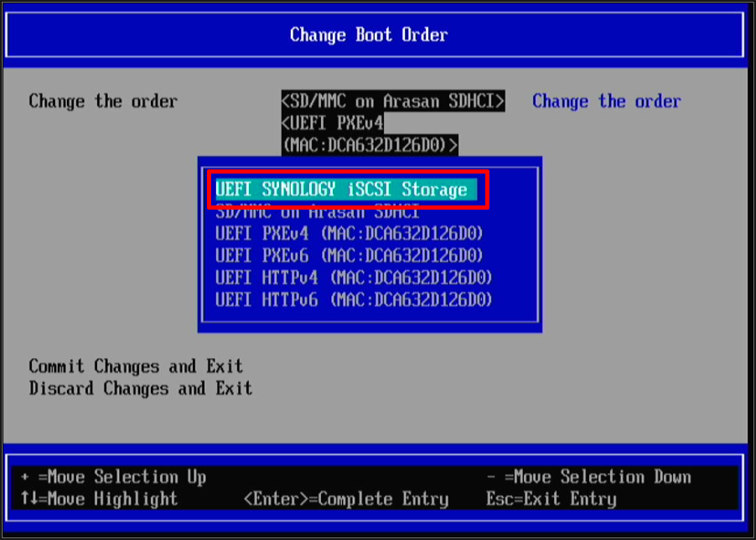Click 'Esc=Exit Entry' hint
The height and width of the screenshot is (540, 756).
click(551, 499)
